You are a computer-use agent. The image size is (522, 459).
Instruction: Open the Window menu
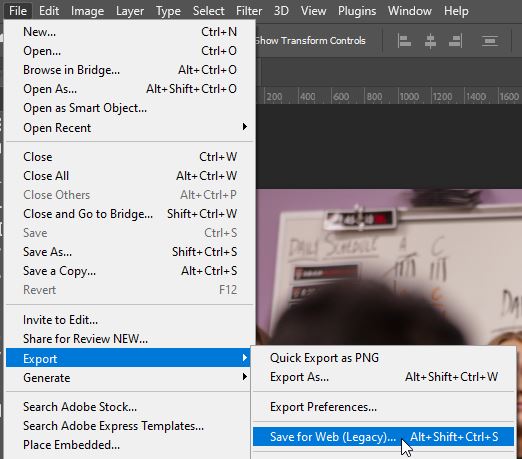(410, 11)
